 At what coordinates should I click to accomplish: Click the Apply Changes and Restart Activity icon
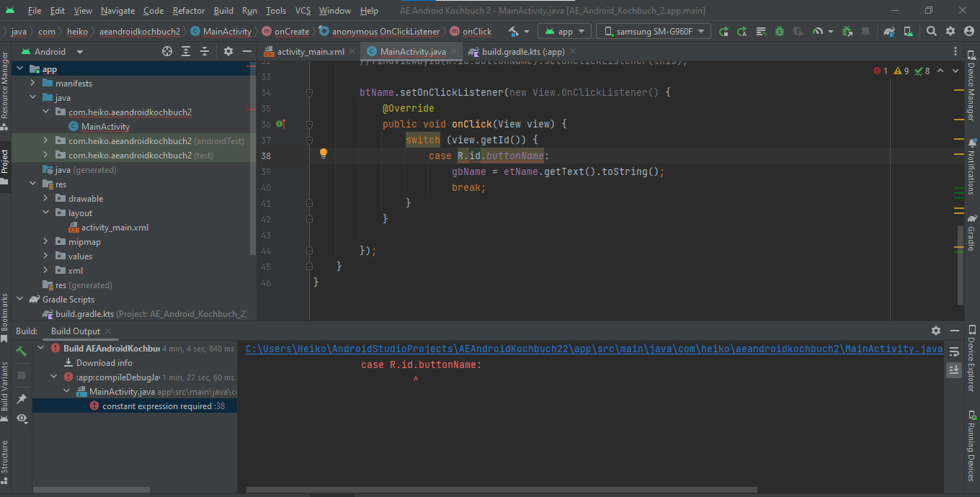741,32
